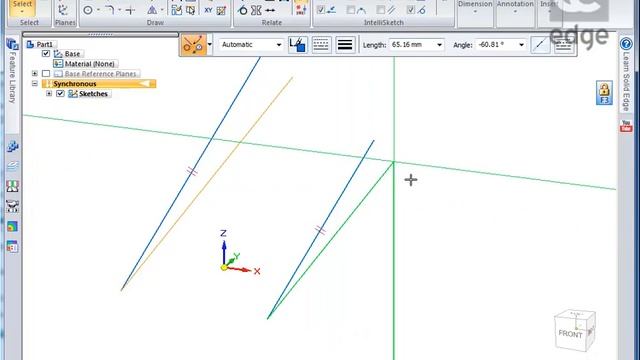Enable IntelliSketch arc center checkbox
The image size is (640, 360).
click(x=351, y=10)
